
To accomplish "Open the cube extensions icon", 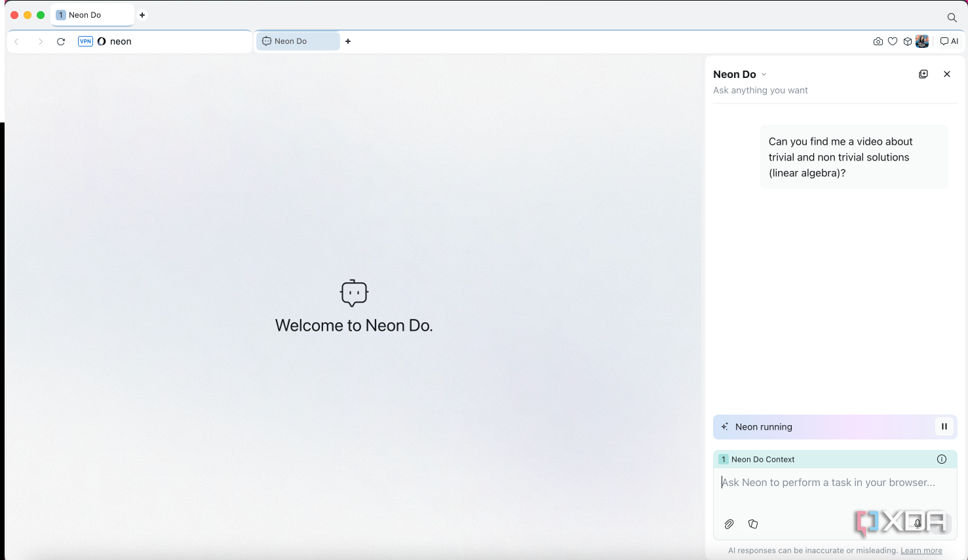I will pos(908,41).
